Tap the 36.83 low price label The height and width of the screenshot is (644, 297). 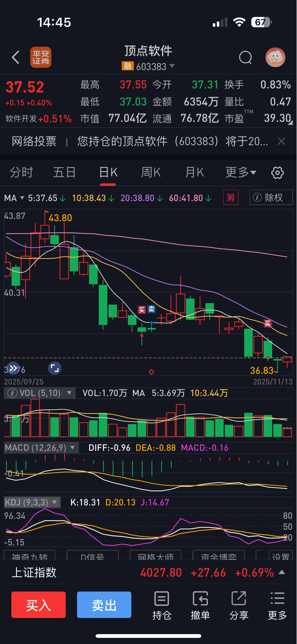pos(262,371)
